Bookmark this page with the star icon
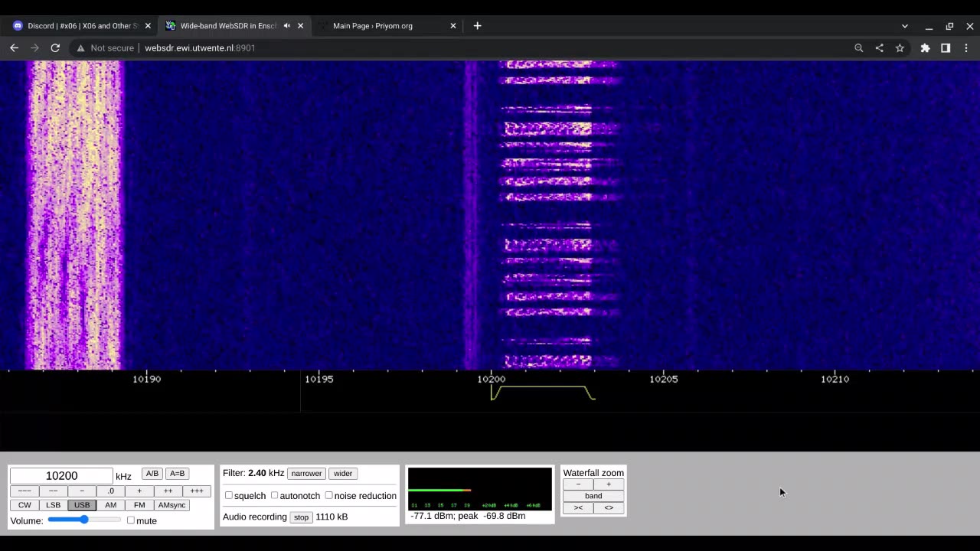Image resolution: width=980 pixels, height=551 pixels. [x=900, y=47]
